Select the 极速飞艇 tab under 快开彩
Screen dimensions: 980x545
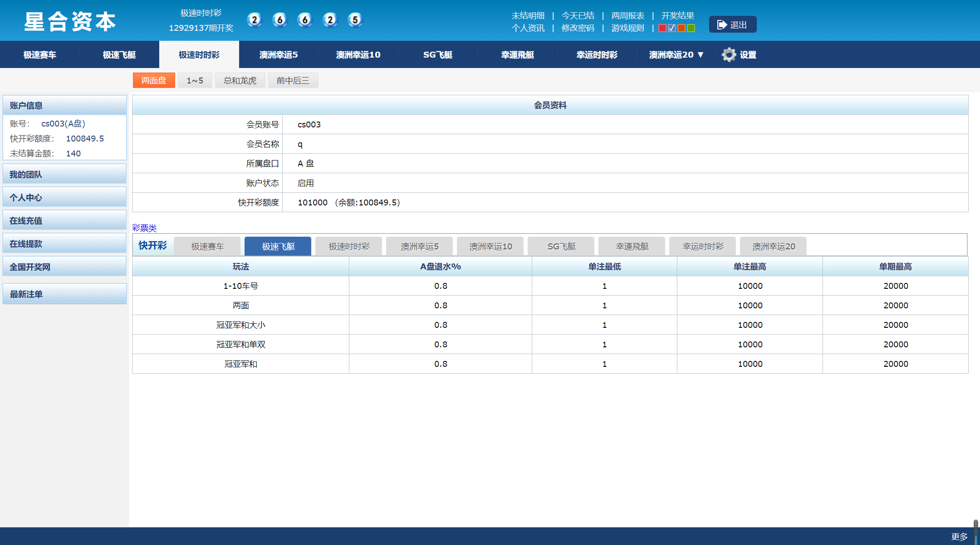pyautogui.click(x=278, y=246)
